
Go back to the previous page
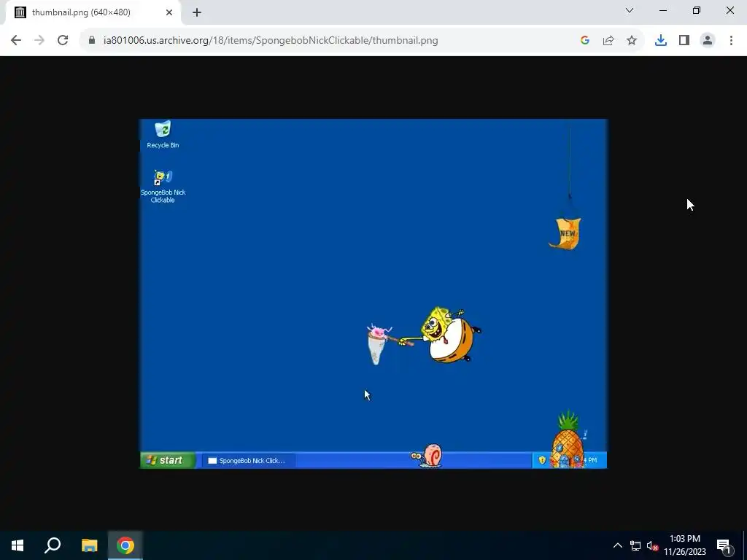16,41
